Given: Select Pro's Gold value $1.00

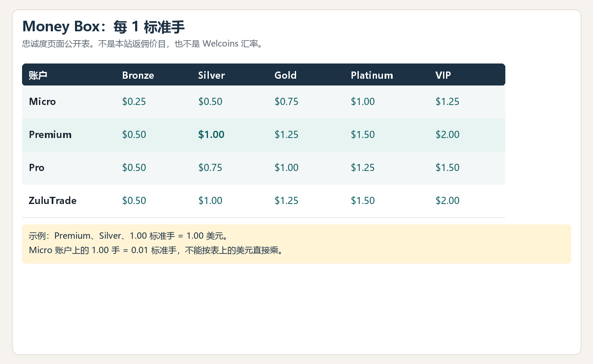Looking at the screenshot, I should (286, 168).
